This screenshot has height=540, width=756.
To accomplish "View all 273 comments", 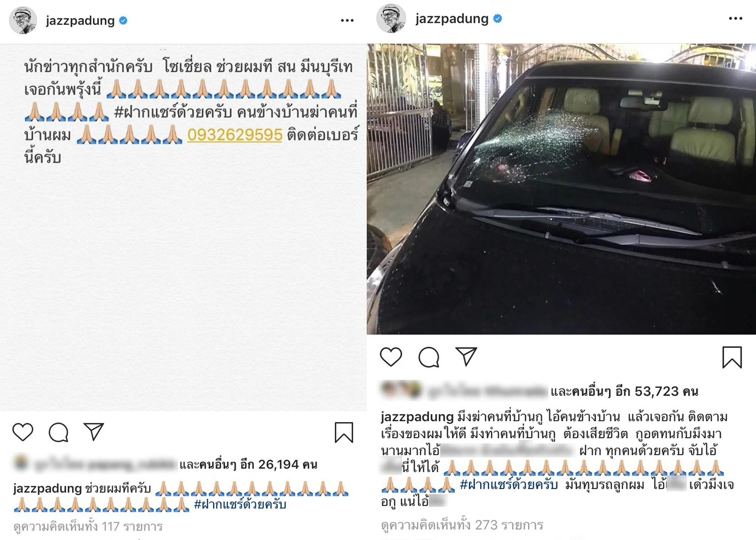I will (462, 525).
